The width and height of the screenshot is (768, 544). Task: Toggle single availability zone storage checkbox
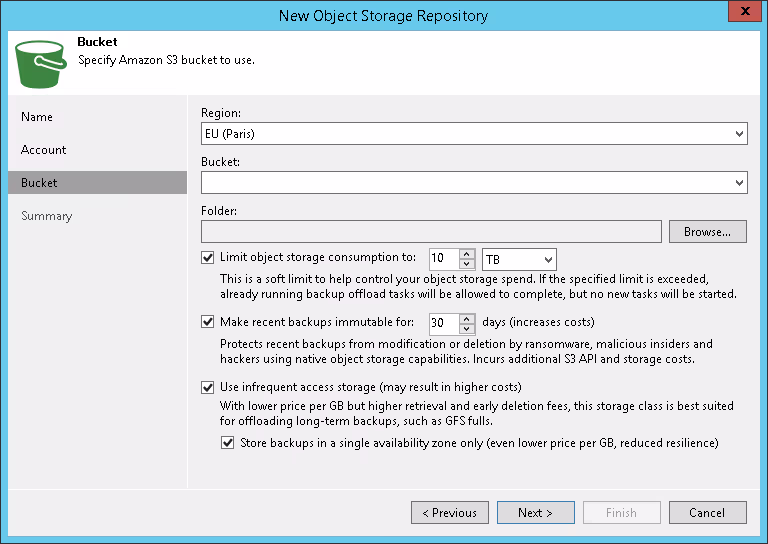pyautogui.click(x=229, y=442)
